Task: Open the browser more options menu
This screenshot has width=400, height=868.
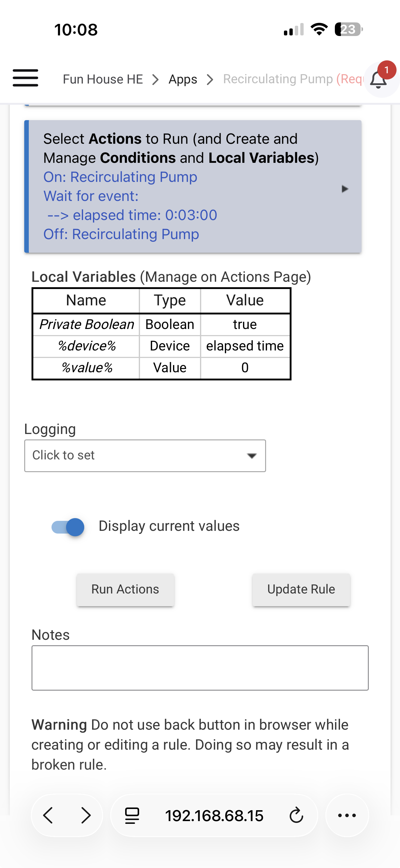Action: pyautogui.click(x=347, y=815)
